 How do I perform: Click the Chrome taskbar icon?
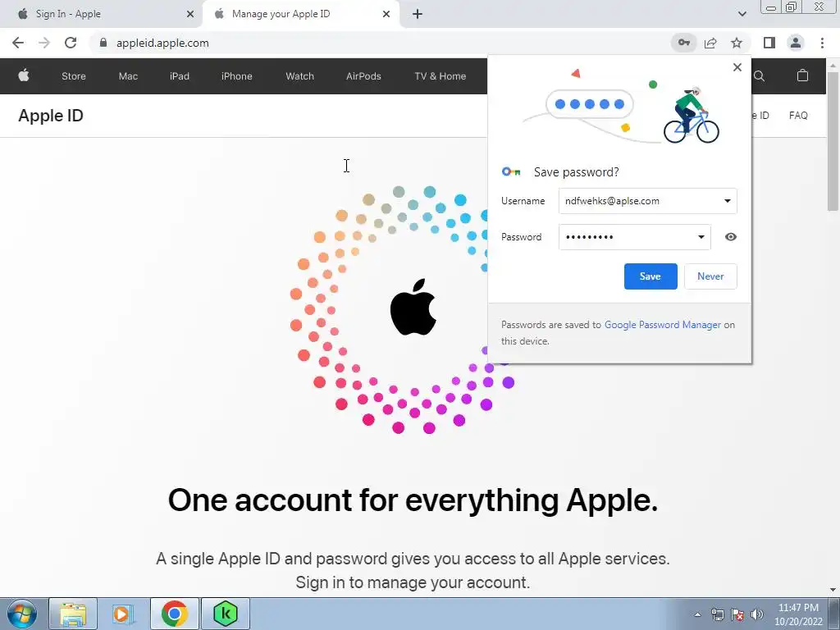(x=174, y=614)
